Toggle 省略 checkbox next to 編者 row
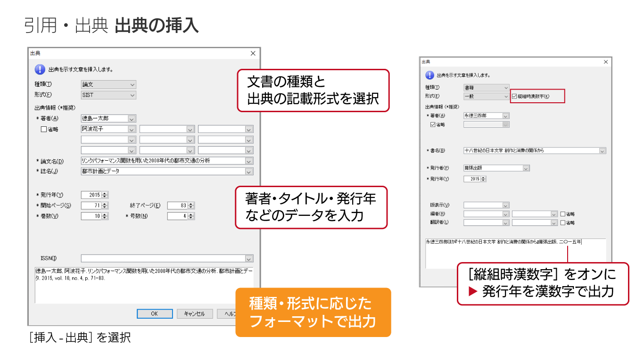Viewport: 644px width, 362px height. pyautogui.click(x=562, y=214)
